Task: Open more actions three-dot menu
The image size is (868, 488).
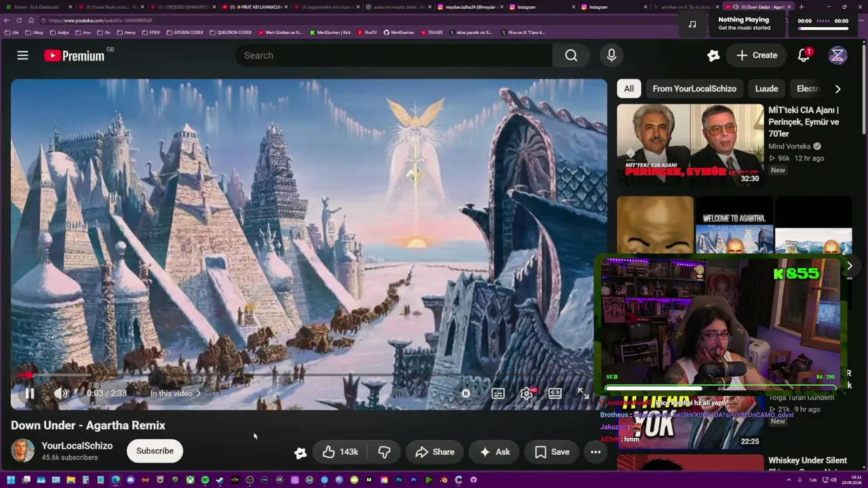Action: pos(595,452)
